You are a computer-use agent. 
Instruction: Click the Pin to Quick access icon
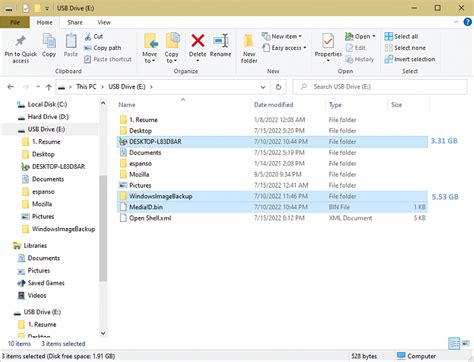point(20,41)
